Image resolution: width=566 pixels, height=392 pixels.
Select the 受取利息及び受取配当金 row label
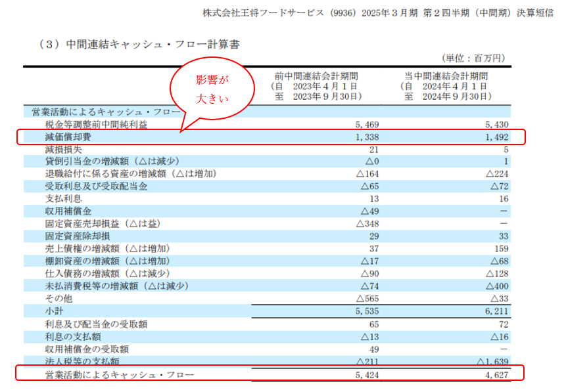pyautogui.click(x=97, y=186)
